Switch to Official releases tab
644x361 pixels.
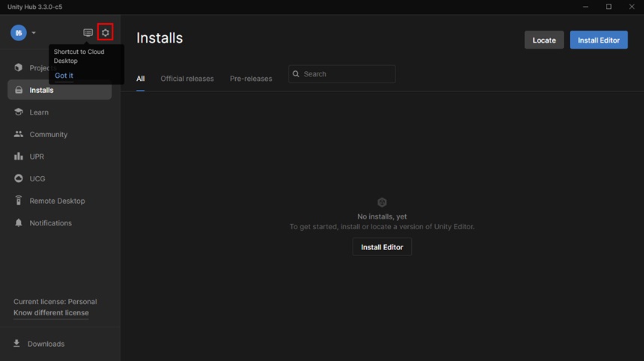(x=187, y=79)
